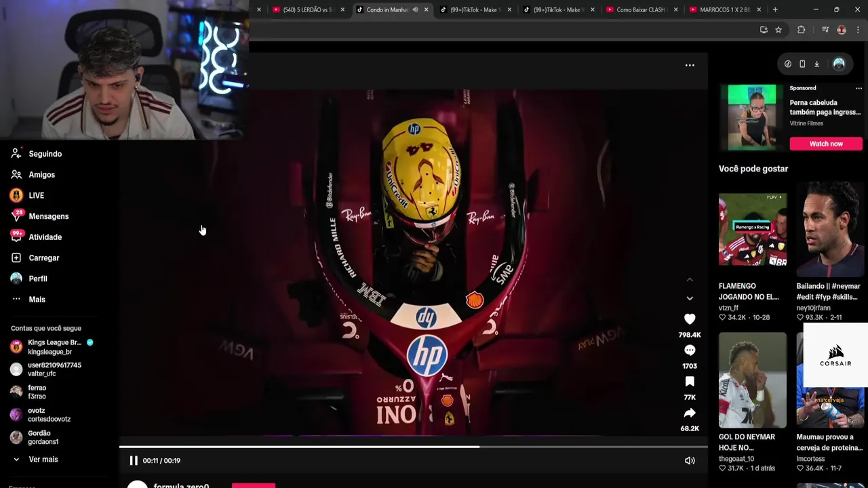
Task: Bookmark page with Chrome star icon
Action: pos(778,30)
